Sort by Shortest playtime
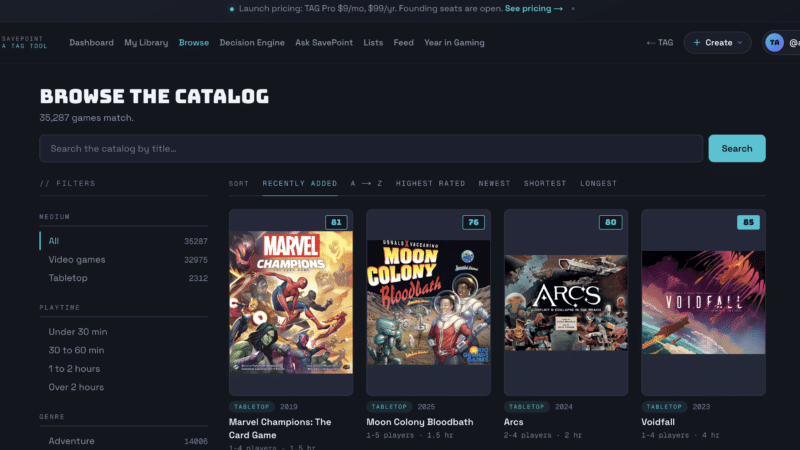The image size is (800, 450). tap(545, 183)
